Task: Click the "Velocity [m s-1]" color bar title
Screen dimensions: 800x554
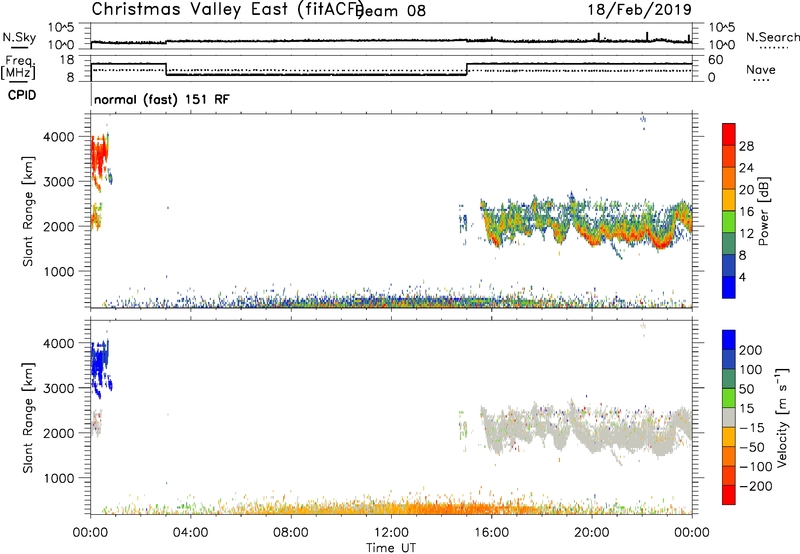Action: point(782,417)
